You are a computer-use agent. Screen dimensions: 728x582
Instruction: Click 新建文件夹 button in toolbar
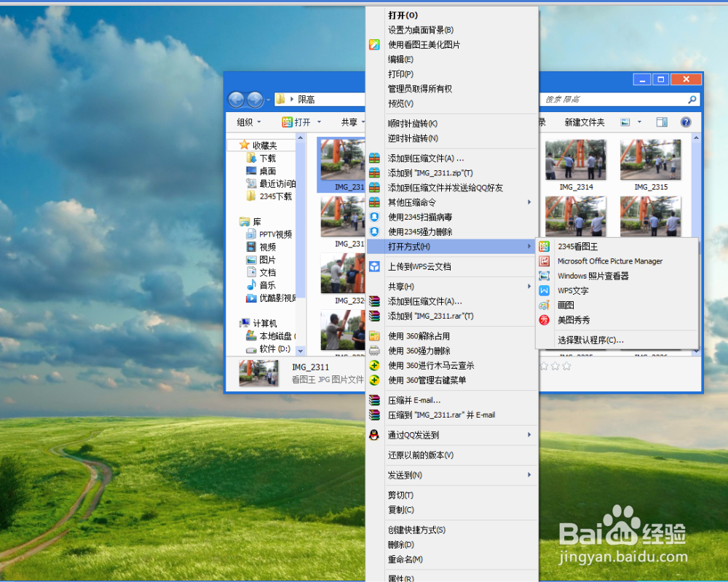coord(585,122)
